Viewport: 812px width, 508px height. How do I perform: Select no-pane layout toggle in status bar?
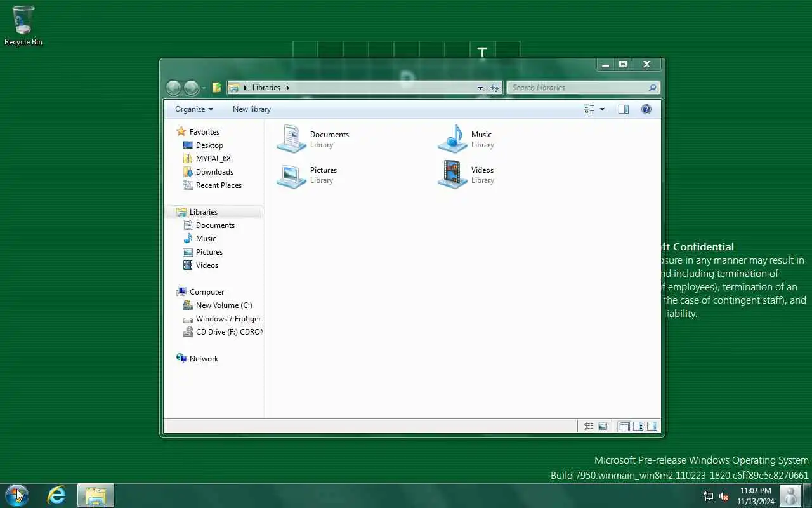pos(624,426)
